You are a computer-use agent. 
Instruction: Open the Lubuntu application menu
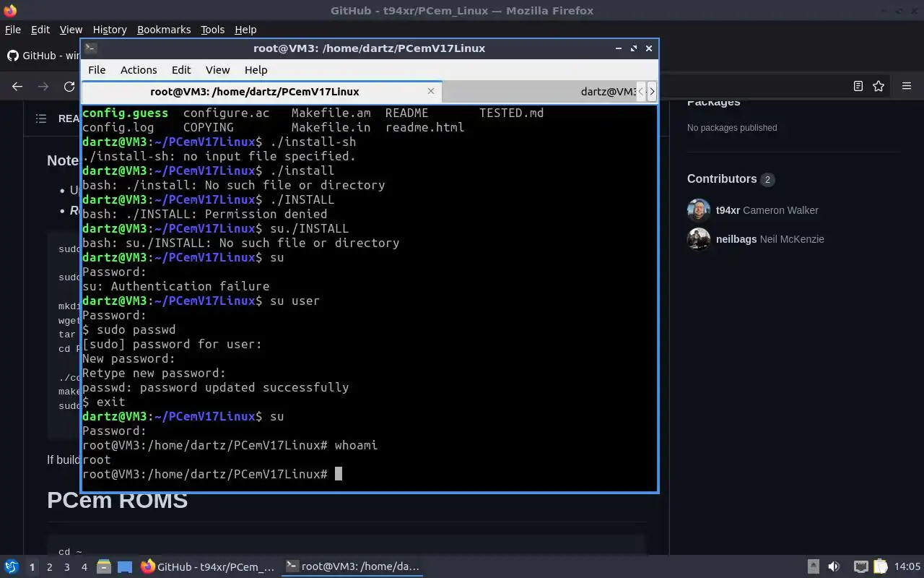pos(11,567)
